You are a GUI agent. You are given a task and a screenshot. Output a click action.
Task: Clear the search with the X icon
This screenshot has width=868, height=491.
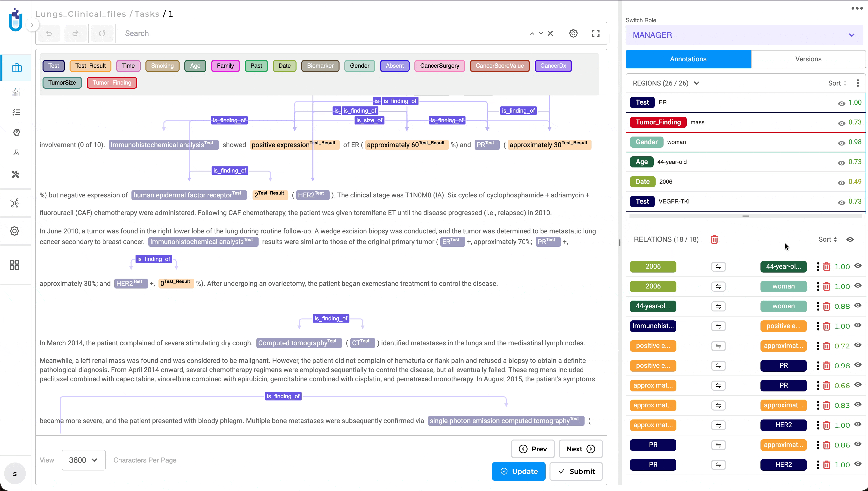click(x=550, y=33)
